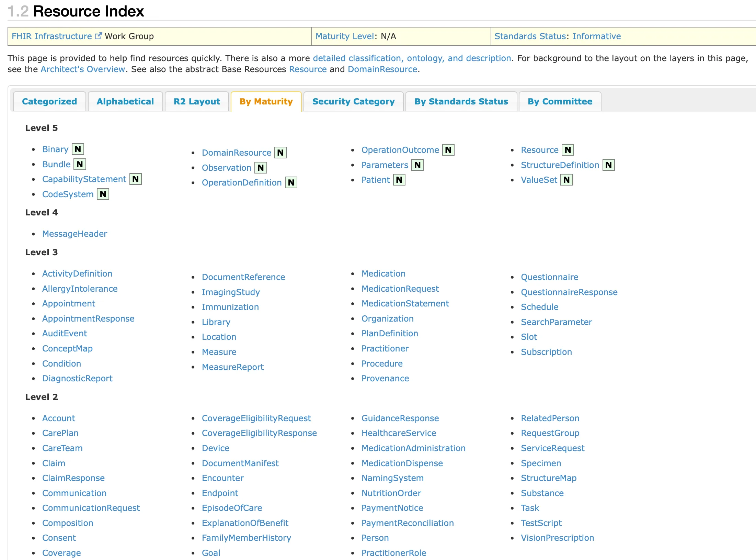Select the AllergyIntolerance resource link
The image size is (756, 560).
coord(80,289)
